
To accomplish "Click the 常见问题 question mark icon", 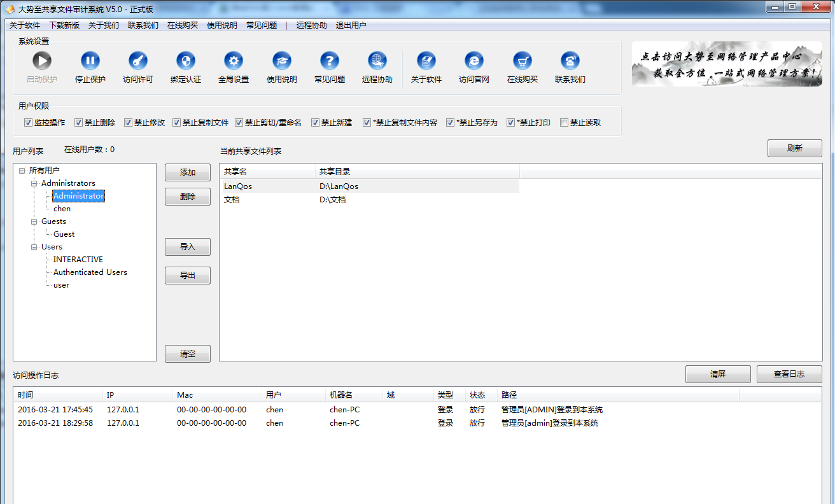I will tap(330, 61).
